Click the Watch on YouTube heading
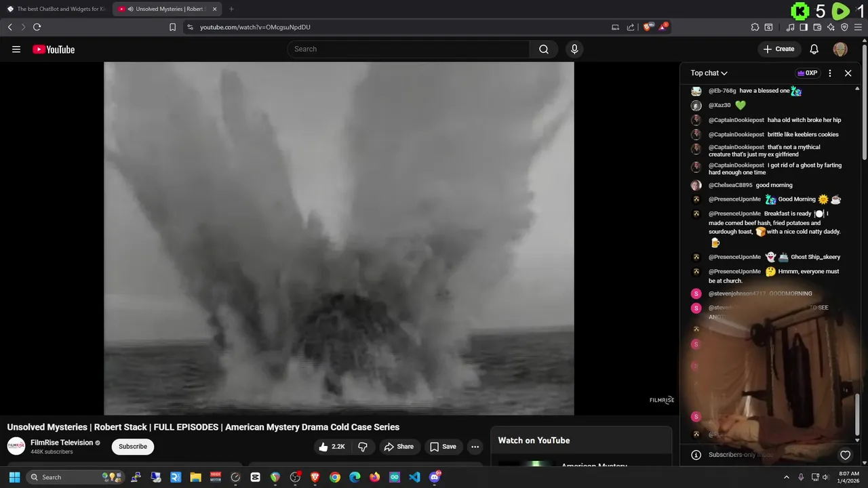Viewport: 868px width, 488px height. pos(534,441)
